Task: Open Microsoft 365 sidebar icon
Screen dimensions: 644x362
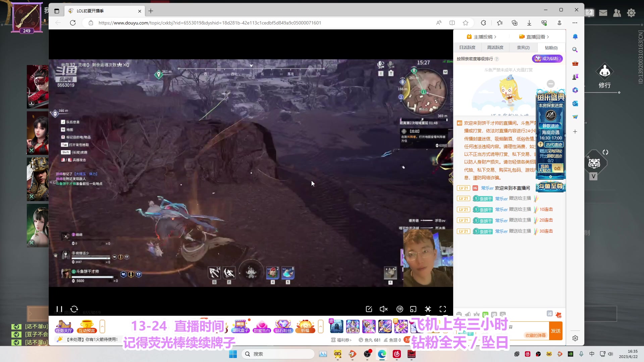Action: pyautogui.click(x=575, y=90)
